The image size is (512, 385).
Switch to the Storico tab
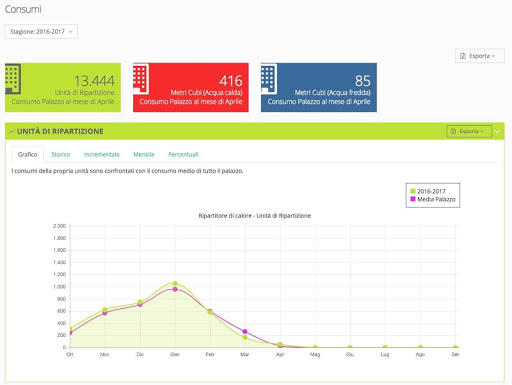pyautogui.click(x=61, y=154)
